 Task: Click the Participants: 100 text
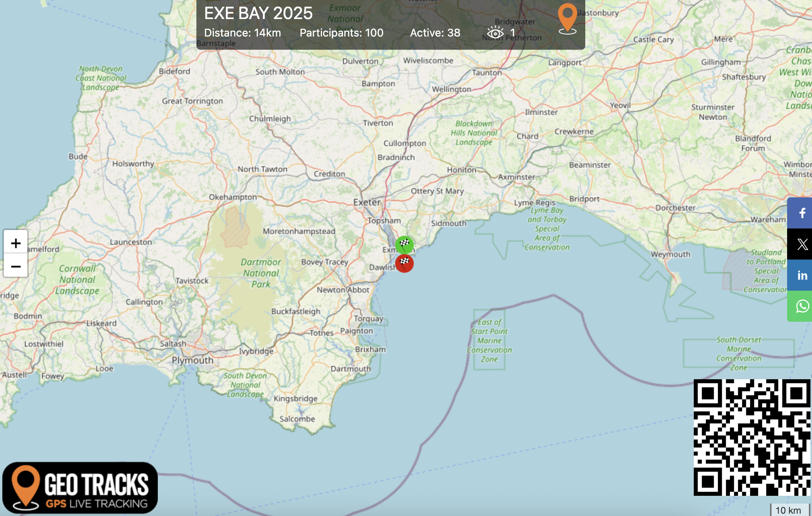coord(341,33)
